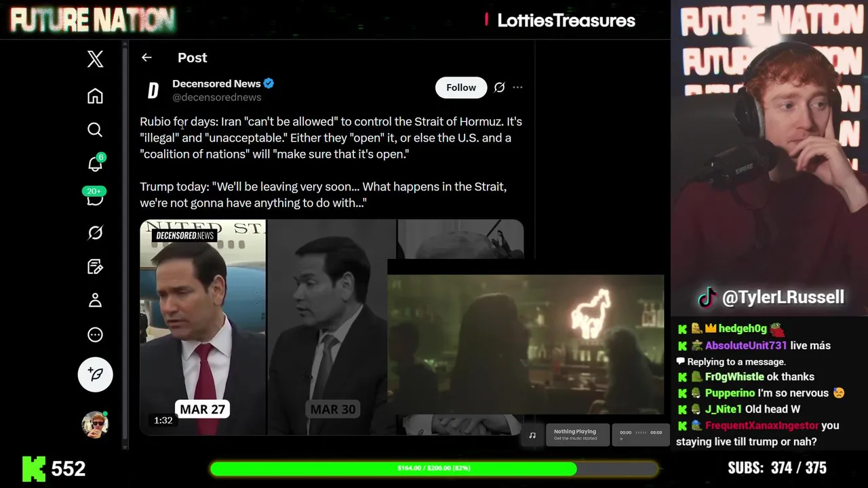The image size is (868, 488).
Task: Open Messages icon with 20+ badge
Action: (95, 197)
